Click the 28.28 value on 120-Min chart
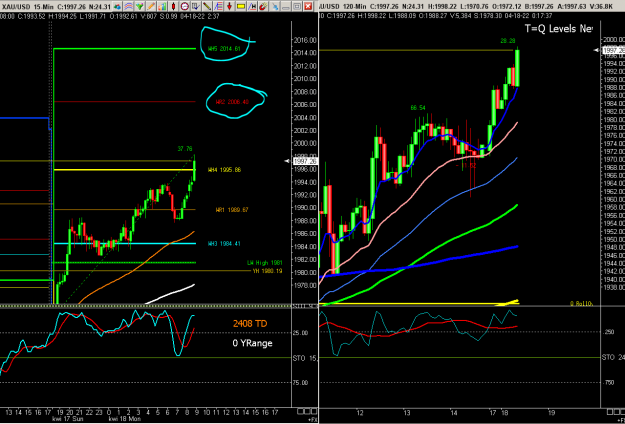625x424 pixels. (x=508, y=41)
